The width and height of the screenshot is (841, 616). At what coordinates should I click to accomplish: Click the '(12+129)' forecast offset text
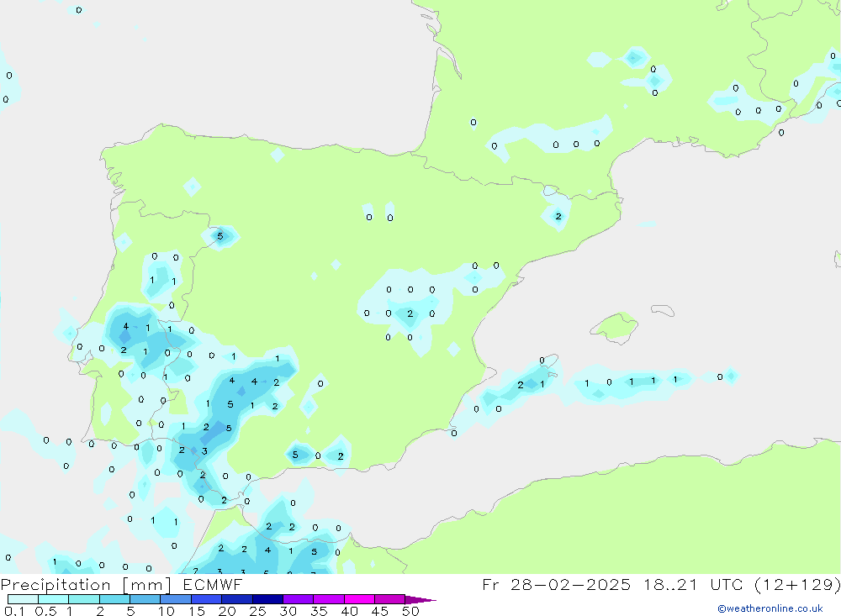[x=797, y=585]
